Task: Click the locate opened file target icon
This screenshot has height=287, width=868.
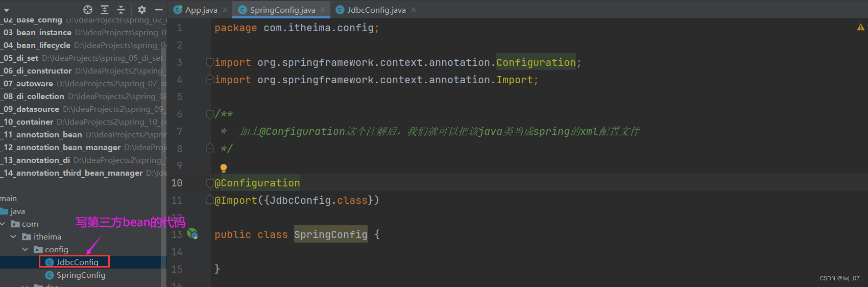Action: [x=88, y=10]
